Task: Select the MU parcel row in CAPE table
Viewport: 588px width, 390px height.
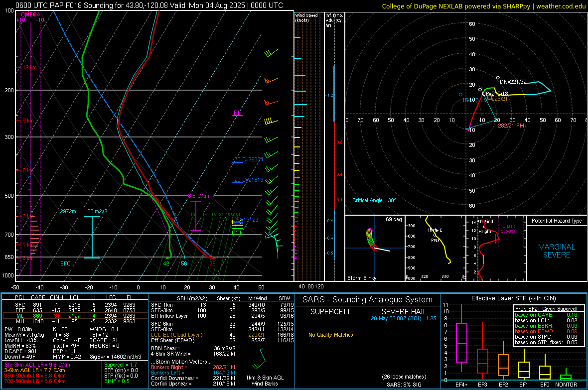Action: pos(75,321)
